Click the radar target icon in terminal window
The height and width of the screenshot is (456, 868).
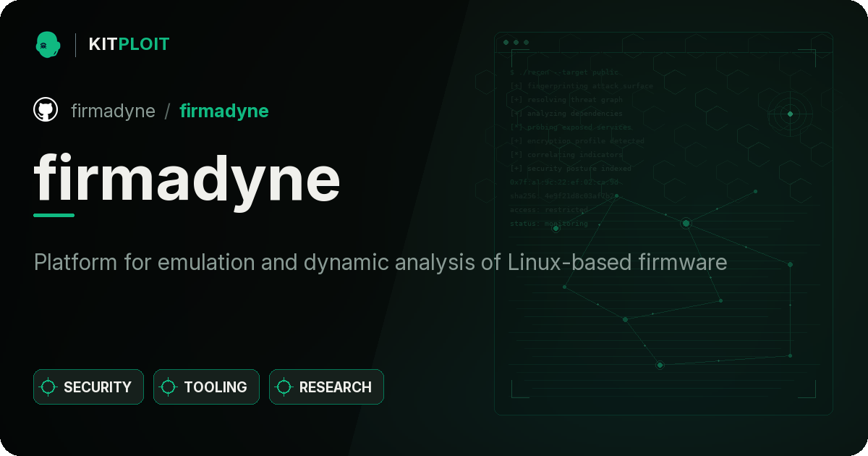click(790, 114)
